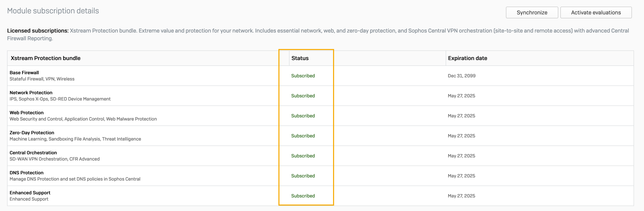This screenshot has width=644, height=211.
Task: Select the Expiration date column header
Action: pos(467,58)
